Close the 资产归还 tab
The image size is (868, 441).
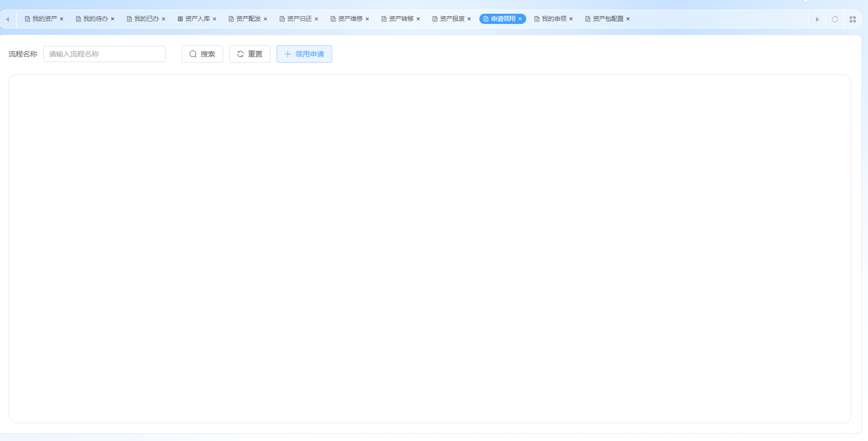[x=316, y=19]
